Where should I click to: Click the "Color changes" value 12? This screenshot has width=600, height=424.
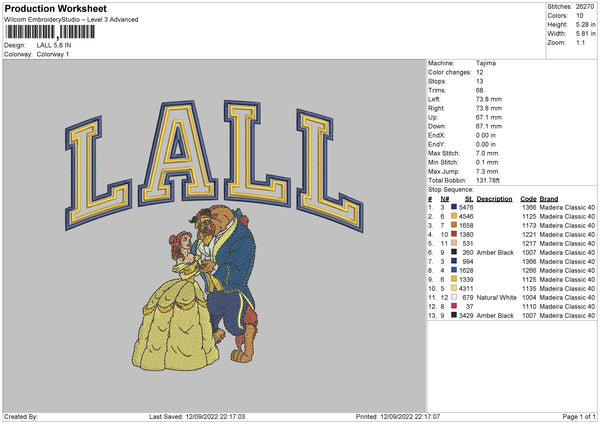pos(479,72)
